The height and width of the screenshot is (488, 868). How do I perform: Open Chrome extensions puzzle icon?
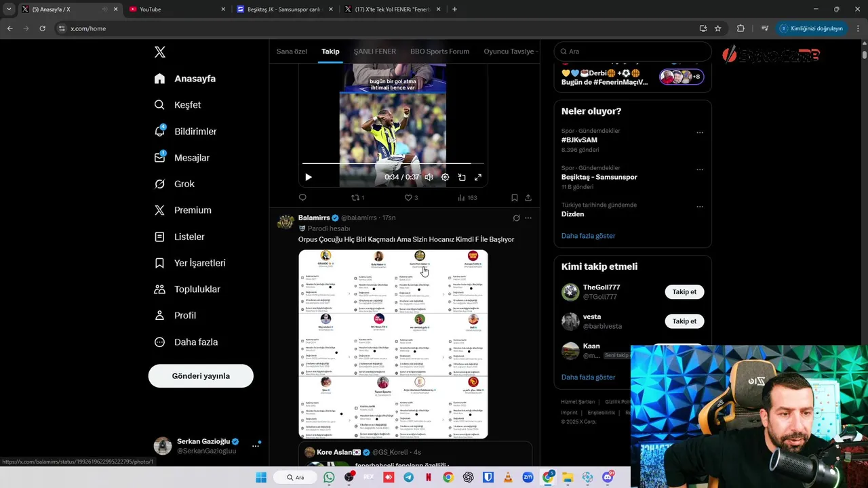pos(741,28)
